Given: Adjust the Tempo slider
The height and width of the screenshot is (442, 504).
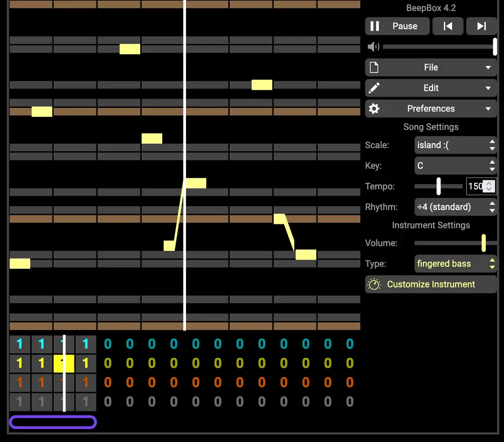Looking at the screenshot, I should [x=438, y=186].
